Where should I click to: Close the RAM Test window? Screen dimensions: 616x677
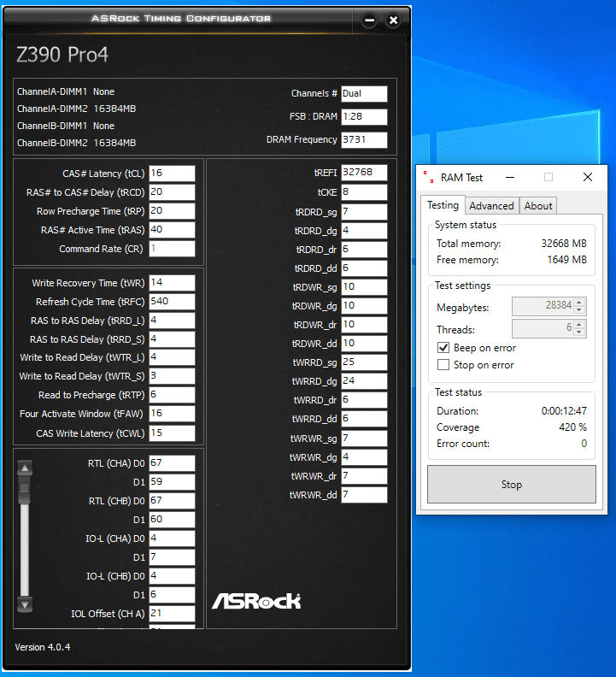[588, 178]
